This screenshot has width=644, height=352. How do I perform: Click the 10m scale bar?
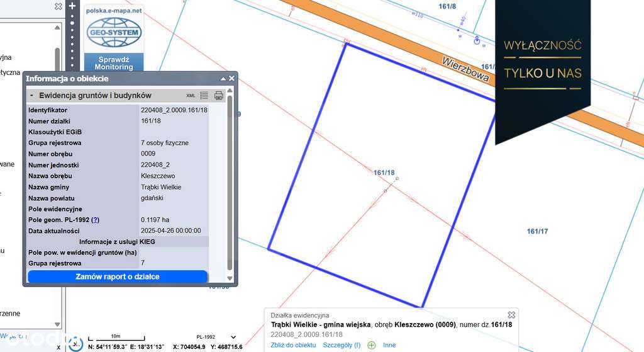pos(116,338)
